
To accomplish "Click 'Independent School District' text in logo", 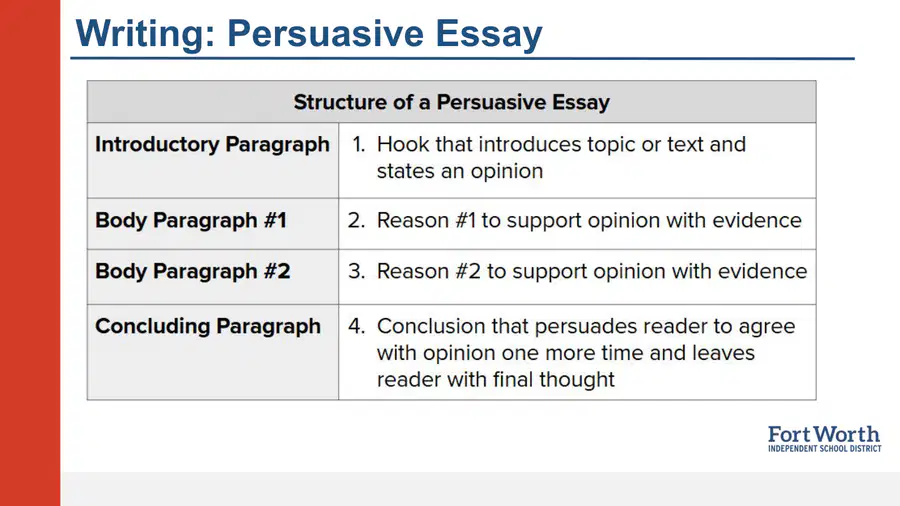I will point(824,448).
